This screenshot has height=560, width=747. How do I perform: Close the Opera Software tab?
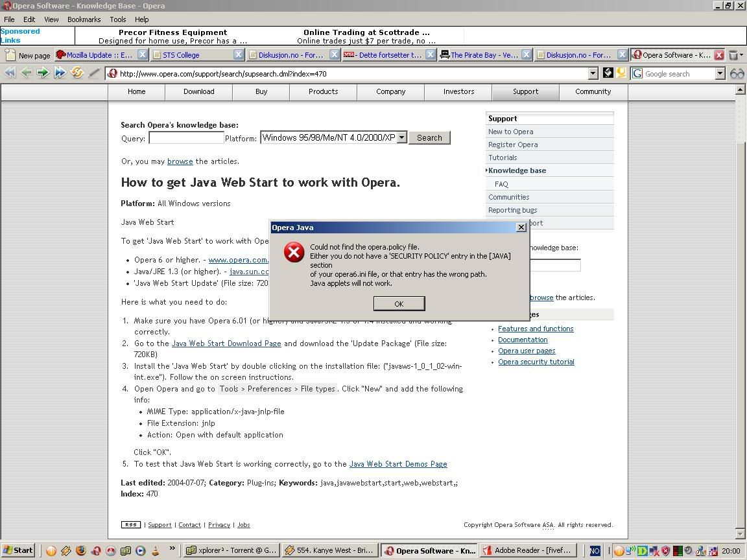pyautogui.click(x=719, y=54)
